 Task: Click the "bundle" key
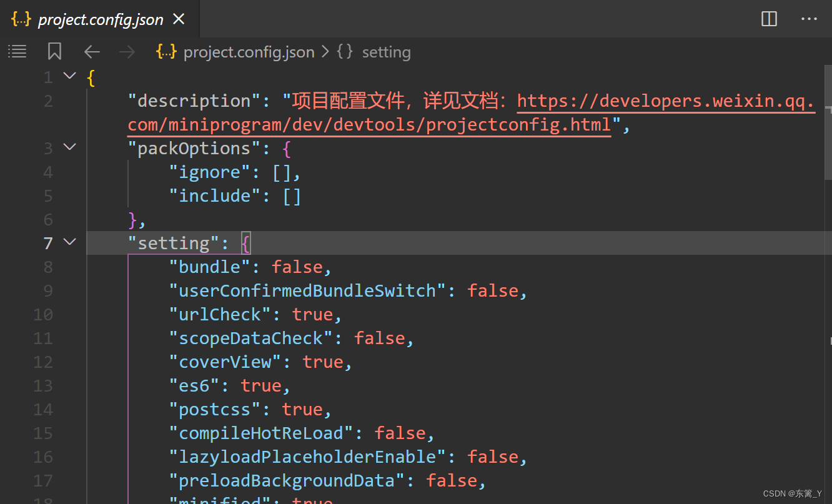tap(210, 267)
